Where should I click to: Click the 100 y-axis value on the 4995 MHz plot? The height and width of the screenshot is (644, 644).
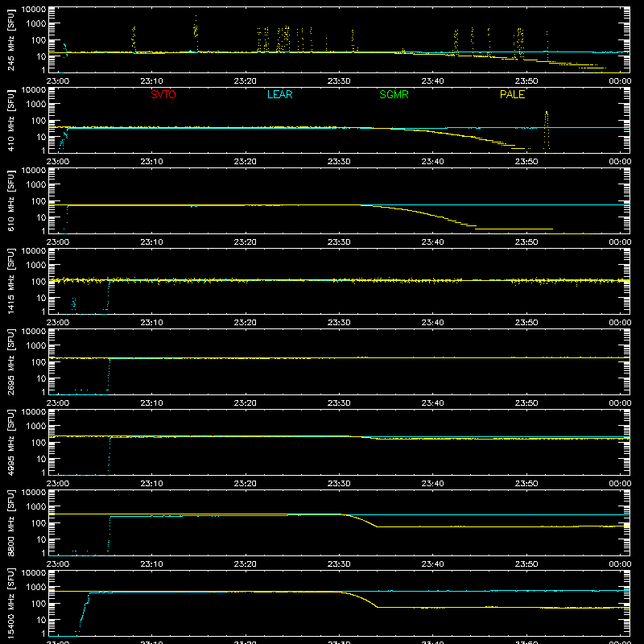click(39, 443)
